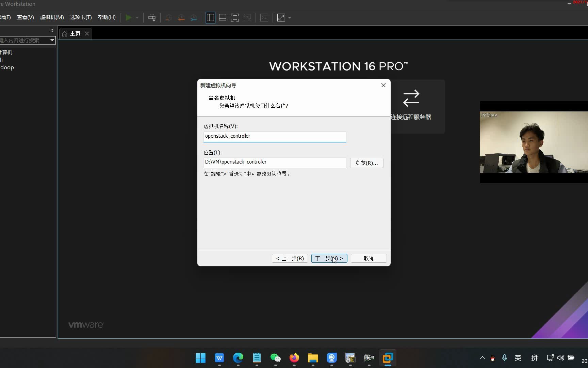Click send Ctrl+Alt+Del toolbar icon
The height and width of the screenshot is (368, 588).
point(152,17)
